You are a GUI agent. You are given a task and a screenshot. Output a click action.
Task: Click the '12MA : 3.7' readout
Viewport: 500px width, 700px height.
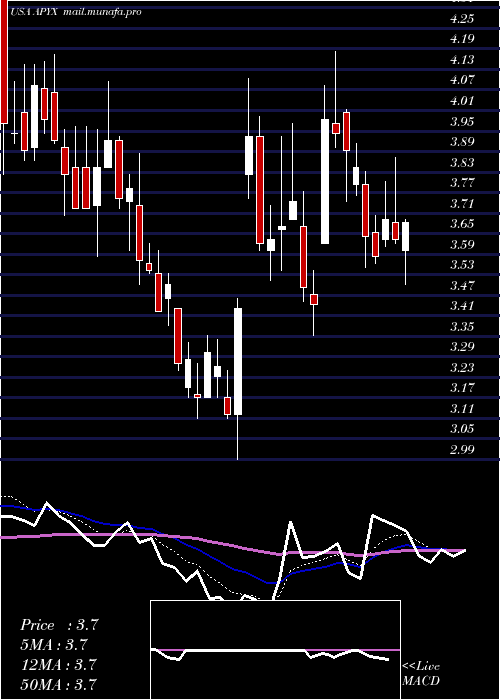click(x=58, y=664)
